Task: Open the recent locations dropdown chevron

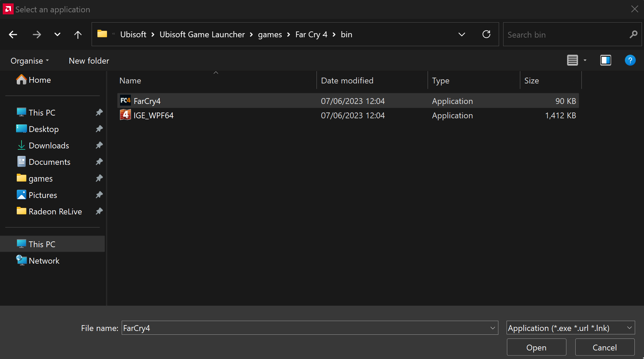Action: pos(57,35)
